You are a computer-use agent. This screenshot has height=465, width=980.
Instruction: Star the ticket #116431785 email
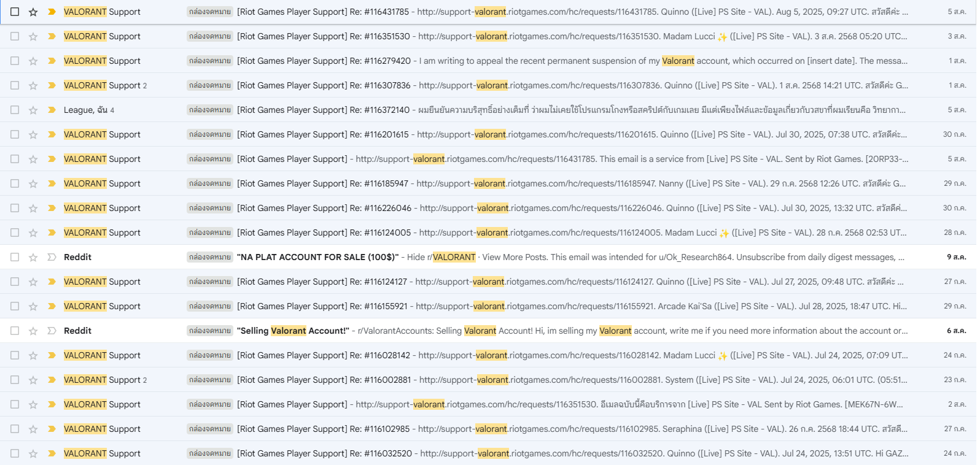pos(33,12)
